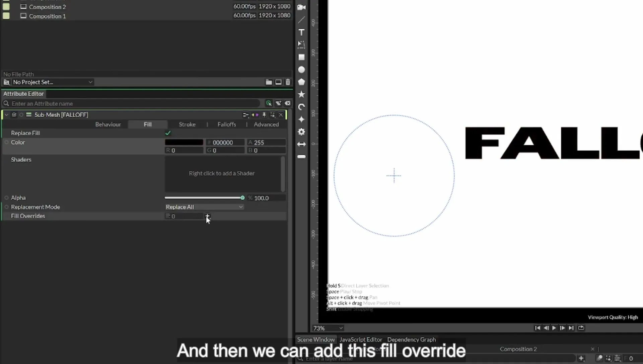This screenshot has width=643, height=364.
Task: Go to the first frame
Action: click(537, 328)
